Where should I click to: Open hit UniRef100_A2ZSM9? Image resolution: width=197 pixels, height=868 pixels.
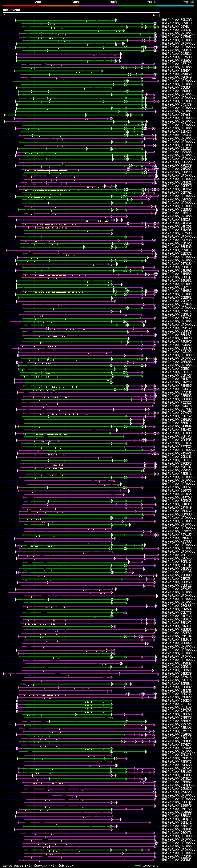pos(177,57)
